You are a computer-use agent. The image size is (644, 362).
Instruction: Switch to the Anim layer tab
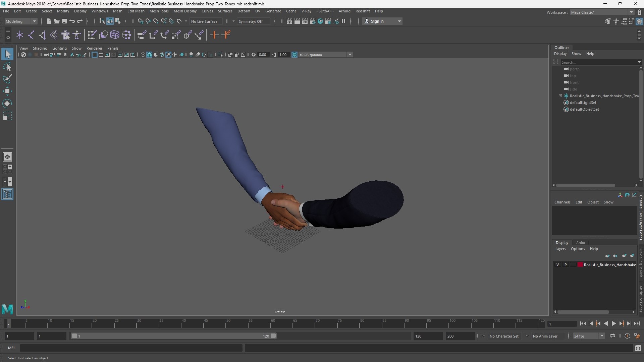point(580,243)
